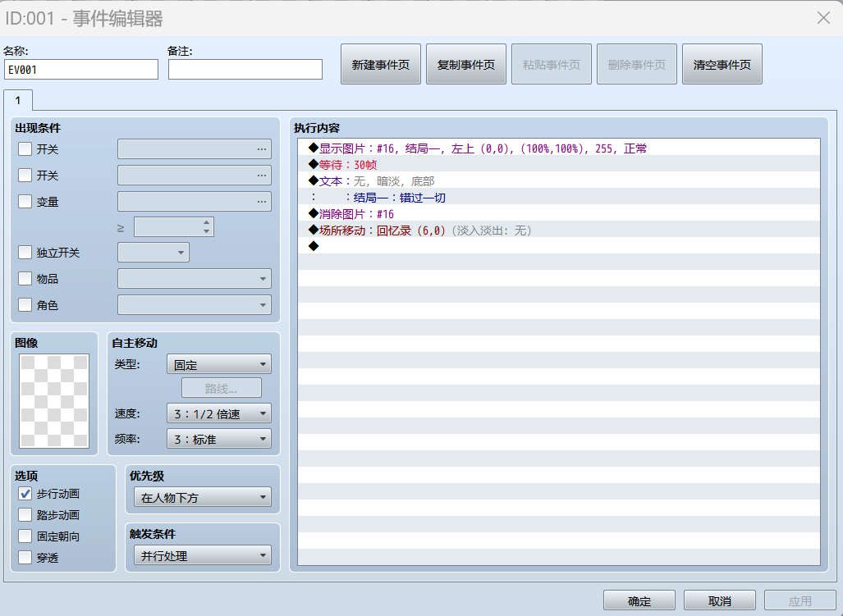Expand the 优先级 dropdown 在人物下方
843x616 pixels.
(202, 497)
